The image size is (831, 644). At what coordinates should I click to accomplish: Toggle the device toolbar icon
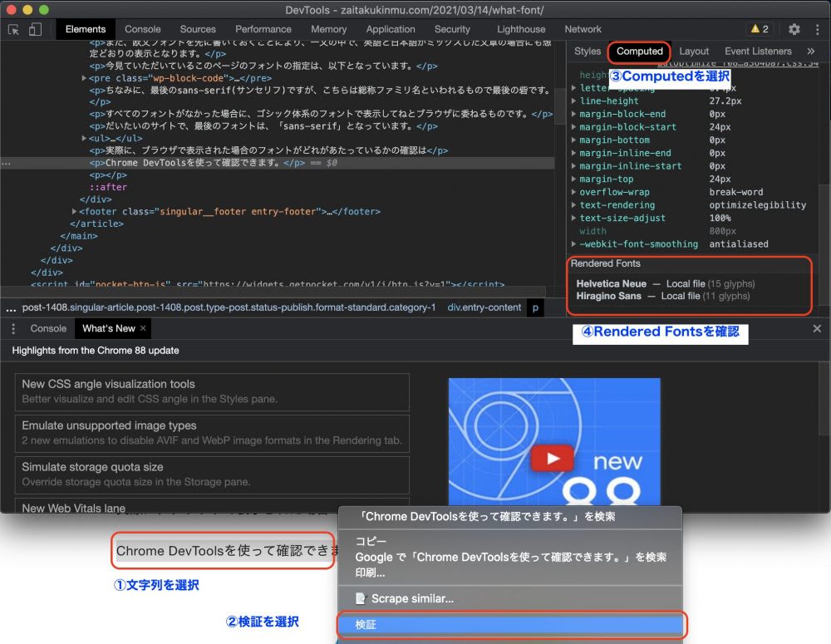click(x=33, y=28)
